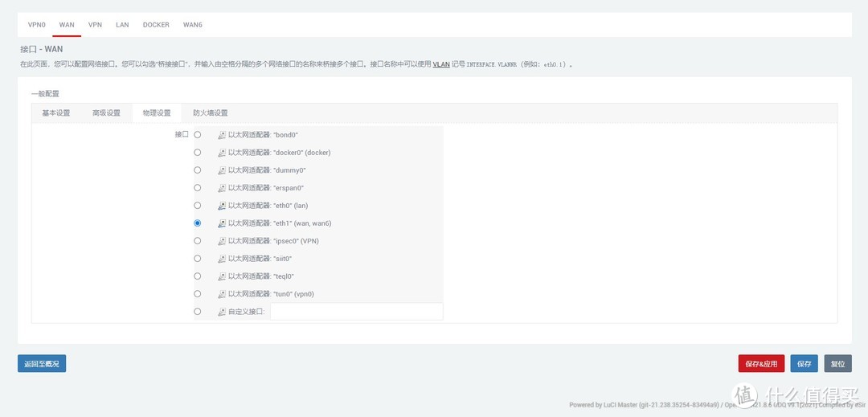Select the docker0 radio button
Image resolution: width=868 pixels, height=417 pixels.
[x=198, y=152]
